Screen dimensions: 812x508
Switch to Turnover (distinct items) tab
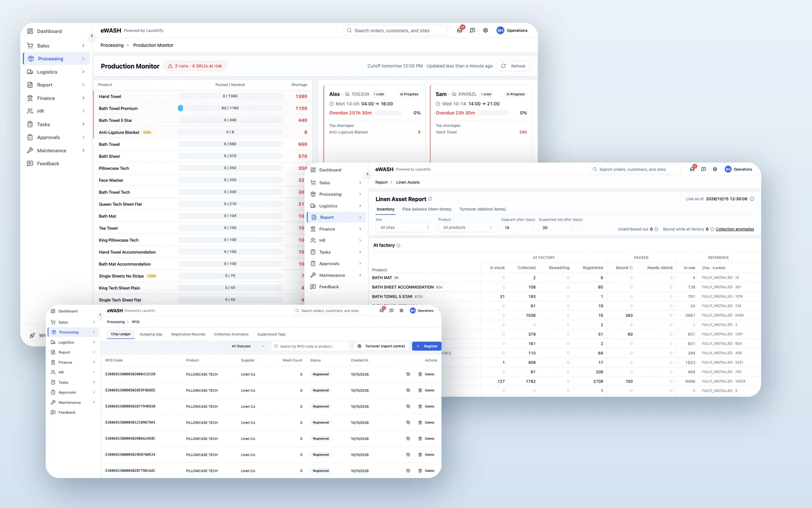click(x=483, y=209)
